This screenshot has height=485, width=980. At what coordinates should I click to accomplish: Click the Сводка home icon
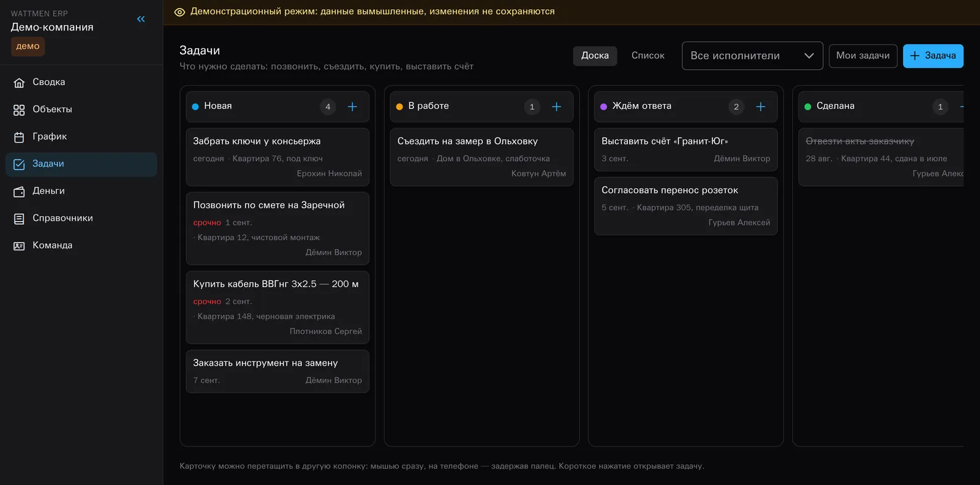coord(19,83)
